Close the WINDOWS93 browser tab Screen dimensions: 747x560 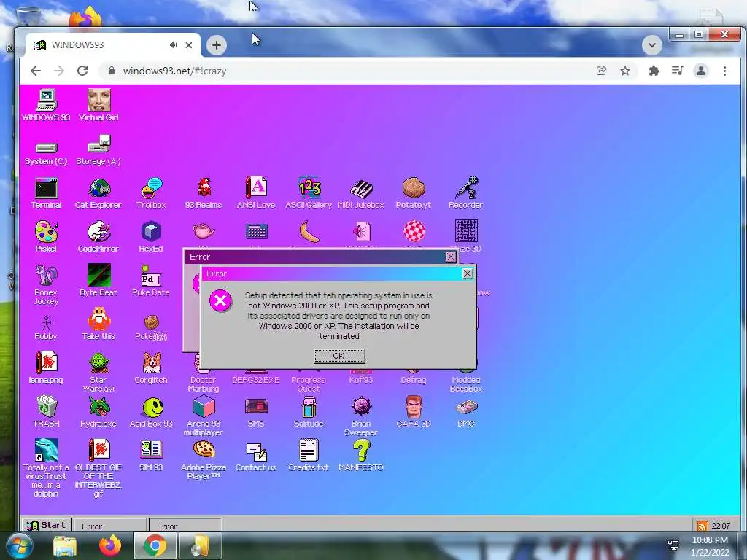pyautogui.click(x=189, y=44)
